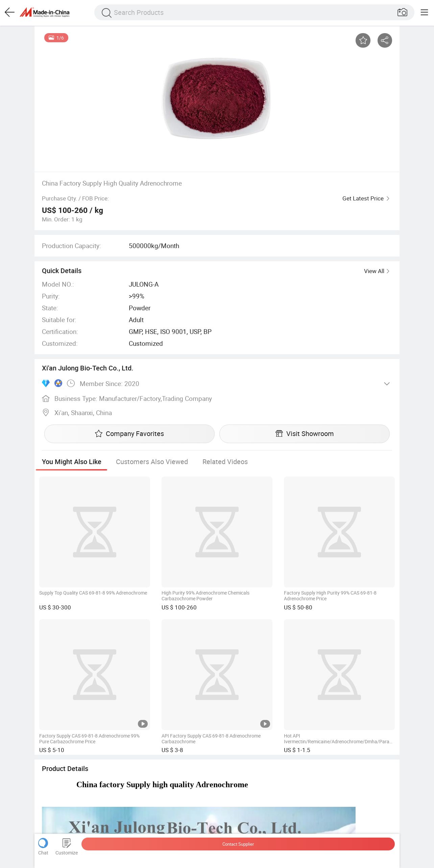Click Product Details heading
The width and height of the screenshot is (434, 868).
pyautogui.click(x=65, y=769)
